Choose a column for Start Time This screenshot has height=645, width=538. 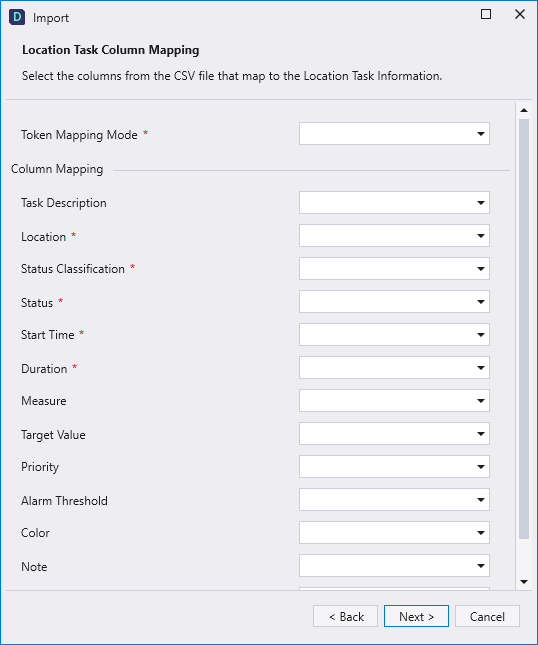tap(394, 334)
